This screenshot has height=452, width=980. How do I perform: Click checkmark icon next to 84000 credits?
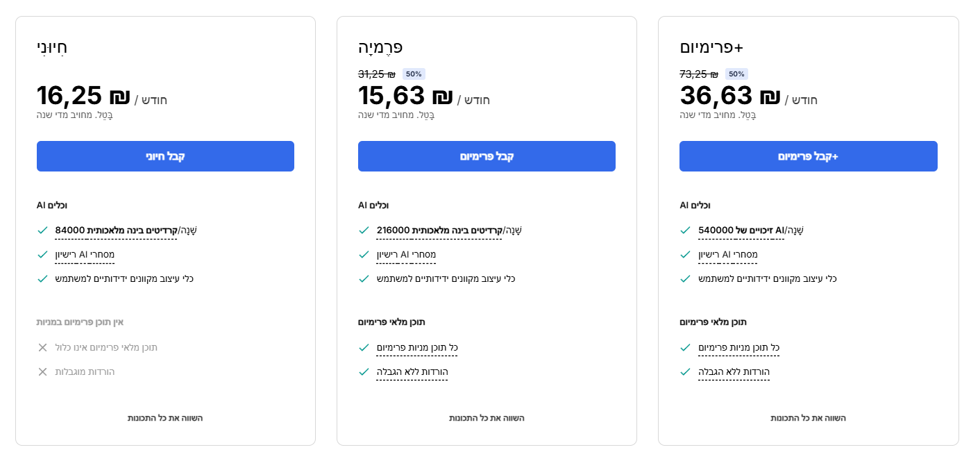coord(42,230)
